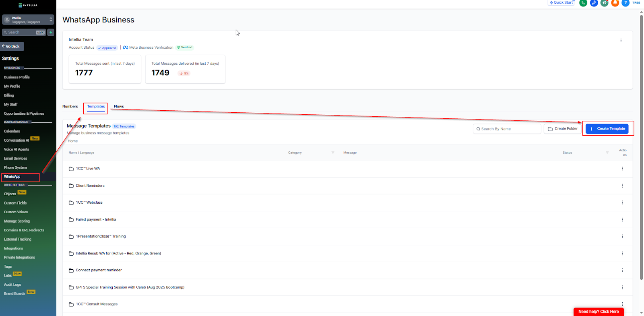Image resolution: width=644 pixels, height=316 pixels.
Task: Click the Intellia logo in the sidebar
Action: click(28, 5)
